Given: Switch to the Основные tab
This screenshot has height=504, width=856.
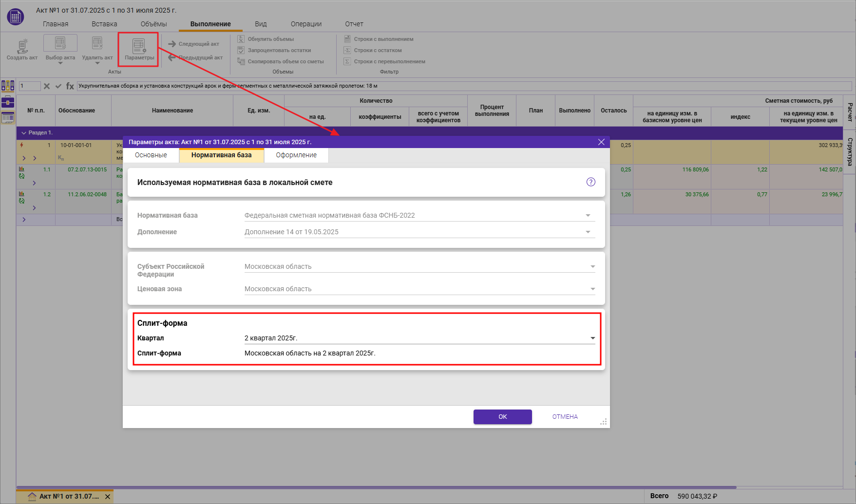Looking at the screenshot, I should 151,155.
